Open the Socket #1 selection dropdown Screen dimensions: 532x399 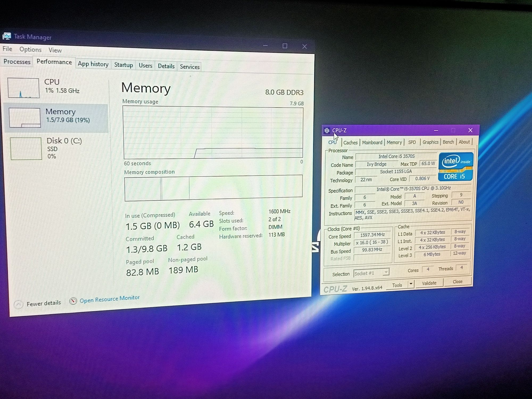tap(372, 273)
